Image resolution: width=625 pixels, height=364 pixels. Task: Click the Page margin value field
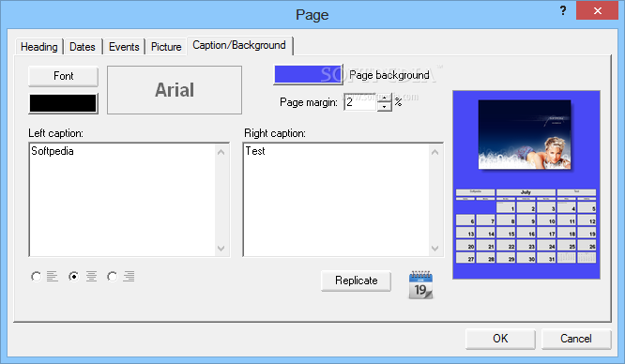point(360,102)
